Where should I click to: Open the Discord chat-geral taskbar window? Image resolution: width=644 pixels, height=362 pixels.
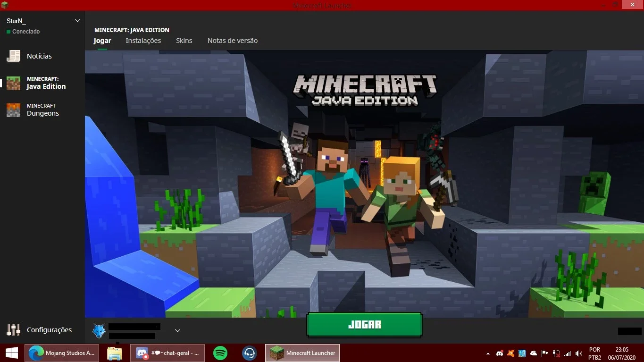(167, 353)
